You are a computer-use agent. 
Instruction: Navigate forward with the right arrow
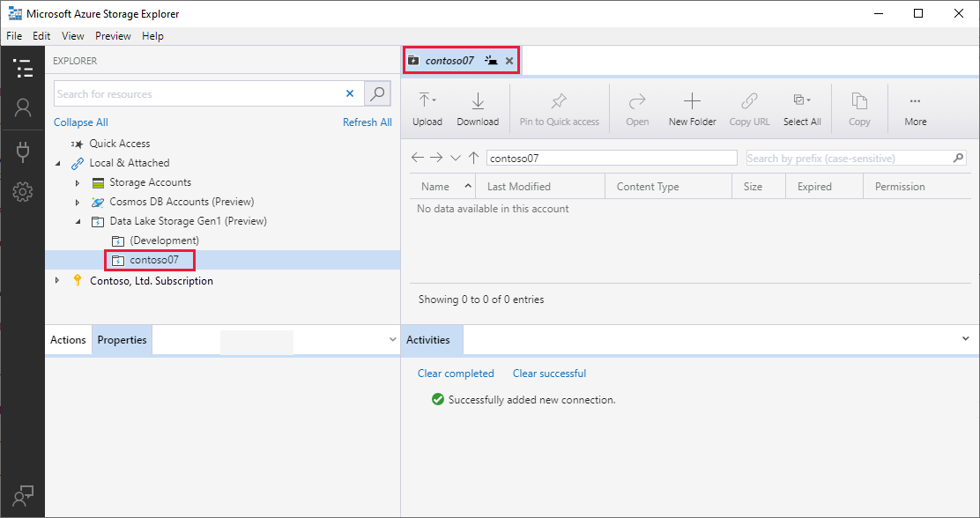[x=436, y=158]
